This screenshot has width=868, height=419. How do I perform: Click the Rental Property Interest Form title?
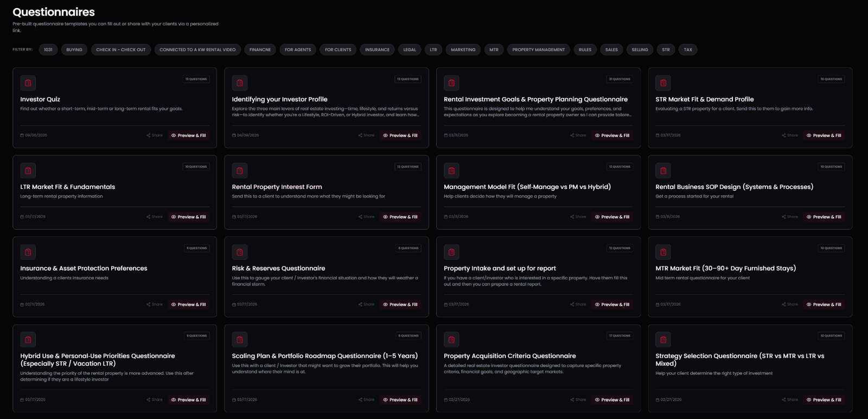277,187
